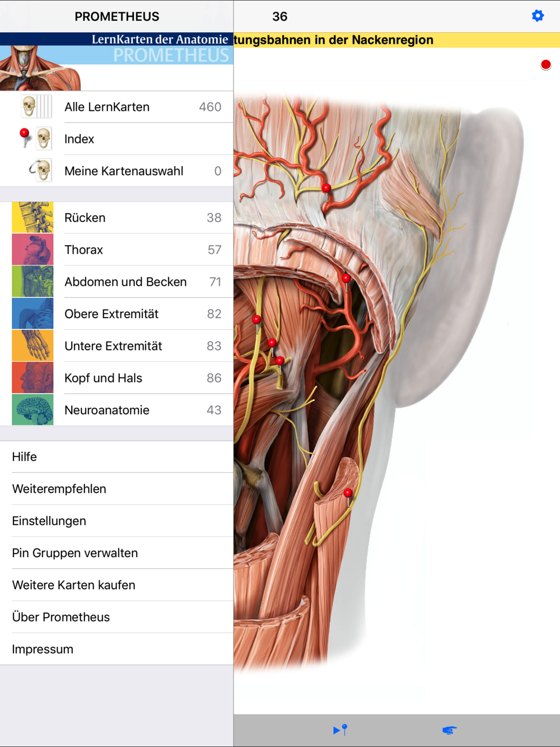The image size is (560, 747).
Task: Tap the skull icon beside Alle LernKarten
Action: [x=36, y=106]
